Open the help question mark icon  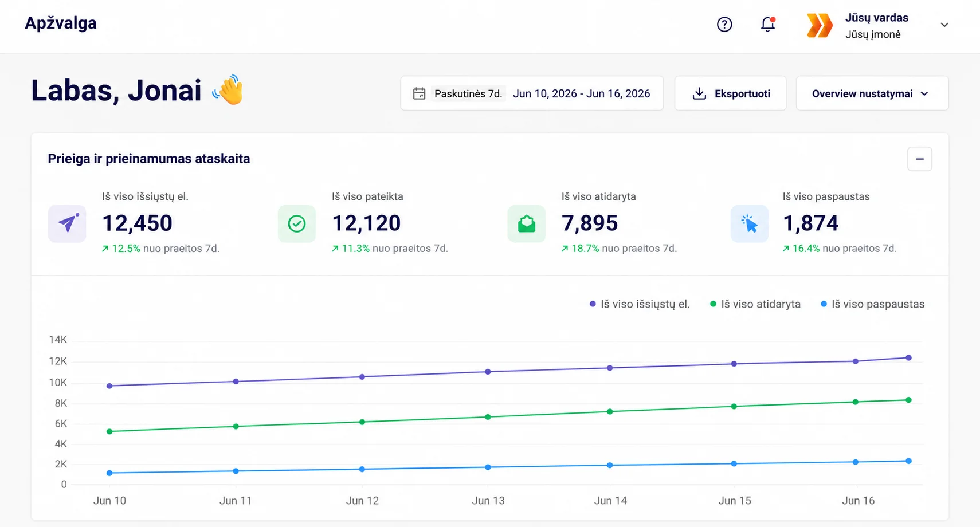pos(724,25)
